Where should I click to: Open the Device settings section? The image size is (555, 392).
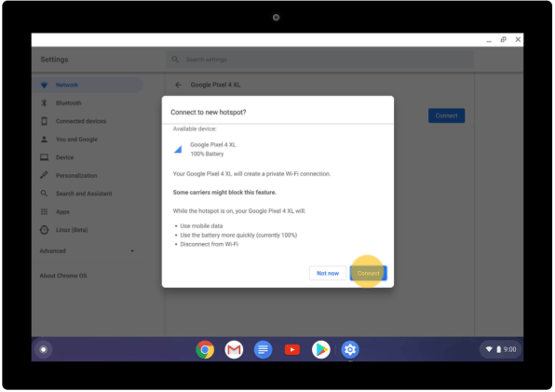click(x=88, y=157)
